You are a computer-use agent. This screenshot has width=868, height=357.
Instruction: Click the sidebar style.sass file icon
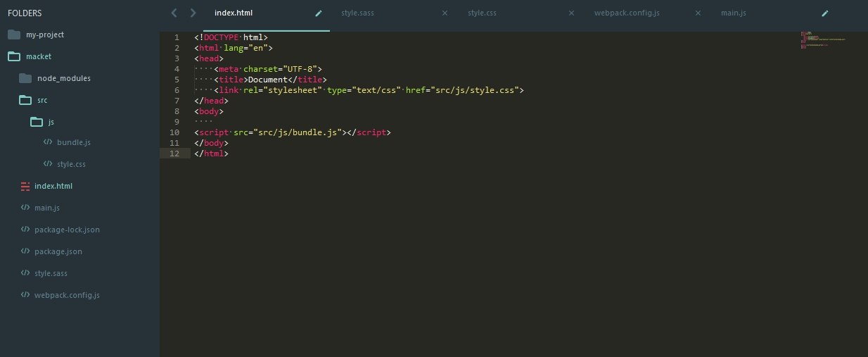click(25, 273)
